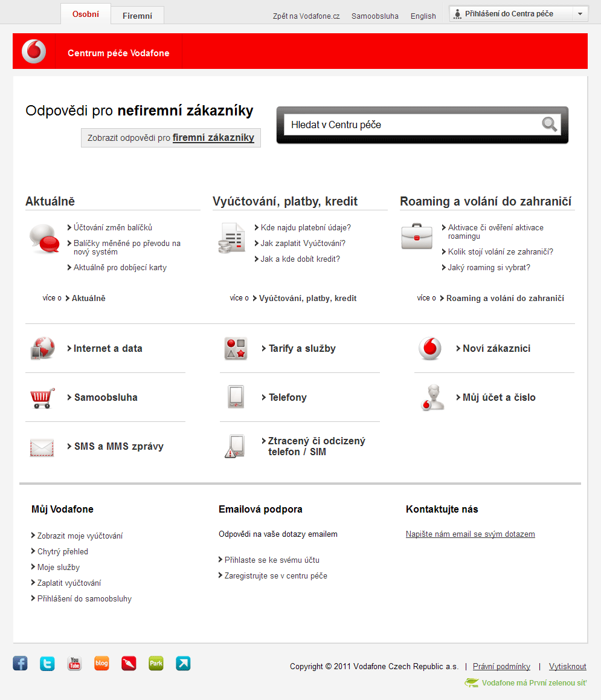Screen dimensions: 601x700
Task: Click the envelope icon for SMS a MMS
Action: click(x=42, y=447)
